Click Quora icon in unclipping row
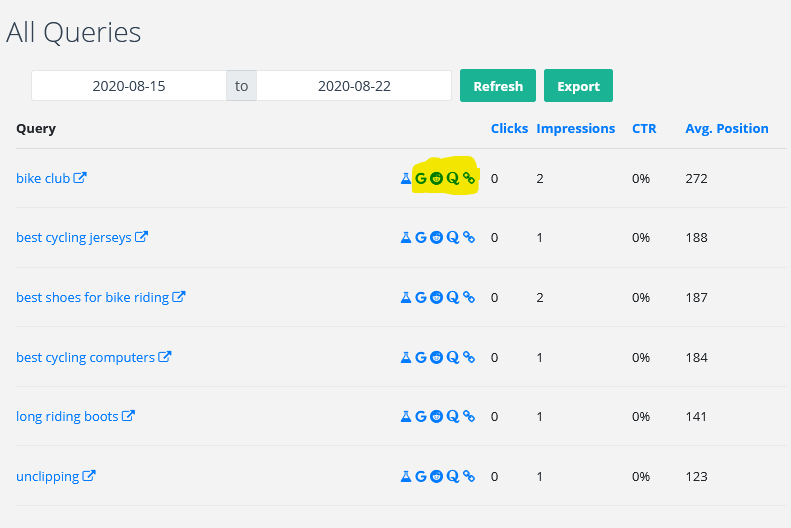 click(x=453, y=477)
